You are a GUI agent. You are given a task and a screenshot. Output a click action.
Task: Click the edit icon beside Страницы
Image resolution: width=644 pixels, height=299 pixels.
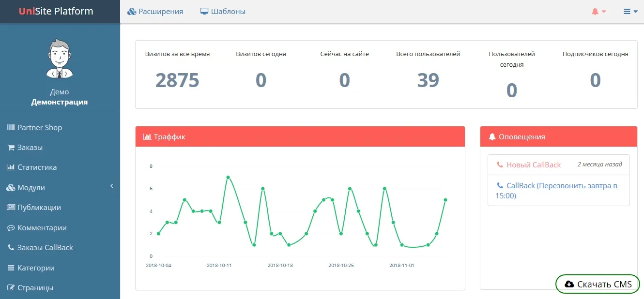click(x=11, y=288)
